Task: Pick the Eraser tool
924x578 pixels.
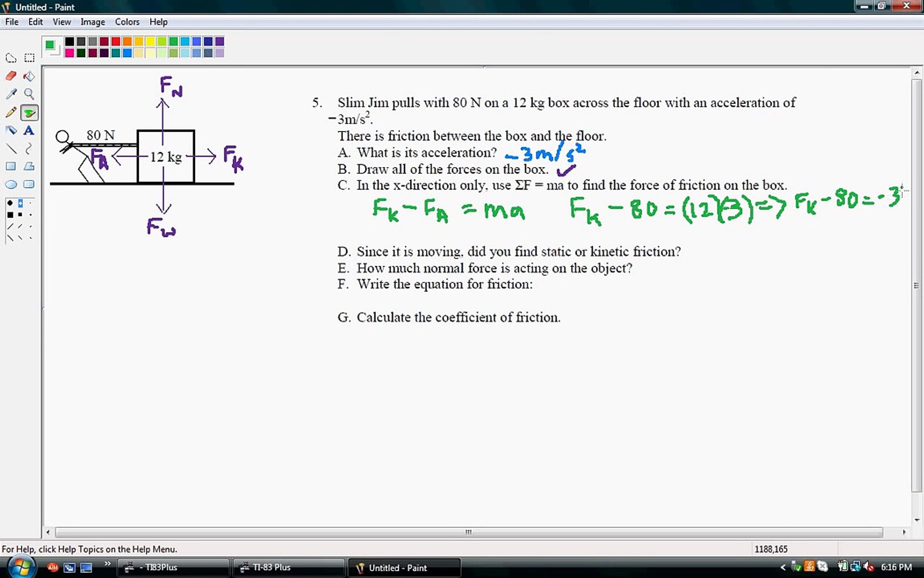Action: point(11,76)
